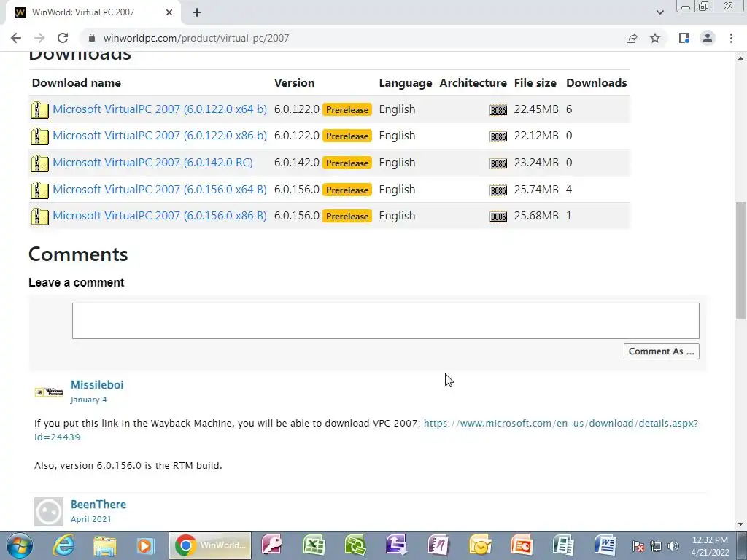
Task: Open Microsoft VirtualPC 2007 (6.0.156.0 x64 B) link
Action: pyautogui.click(x=160, y=189)
